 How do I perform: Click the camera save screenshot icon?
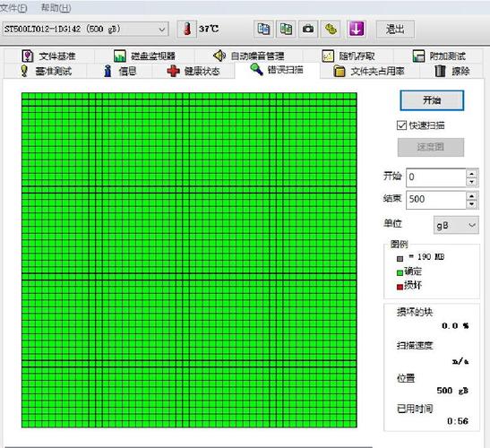click(308, 30)
